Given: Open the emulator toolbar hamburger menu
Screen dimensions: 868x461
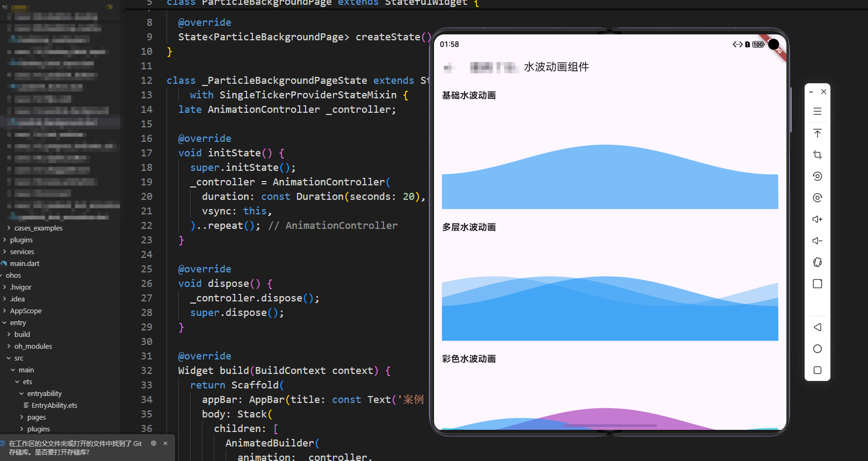Looking at the screenshot, I should [x=818, y=112].
